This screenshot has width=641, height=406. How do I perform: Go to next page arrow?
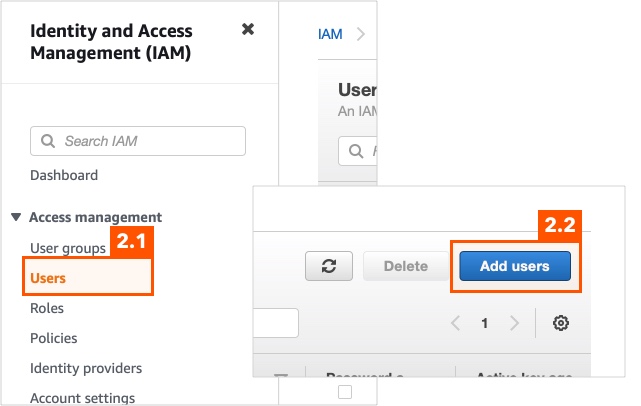click(x=514, y=323)
